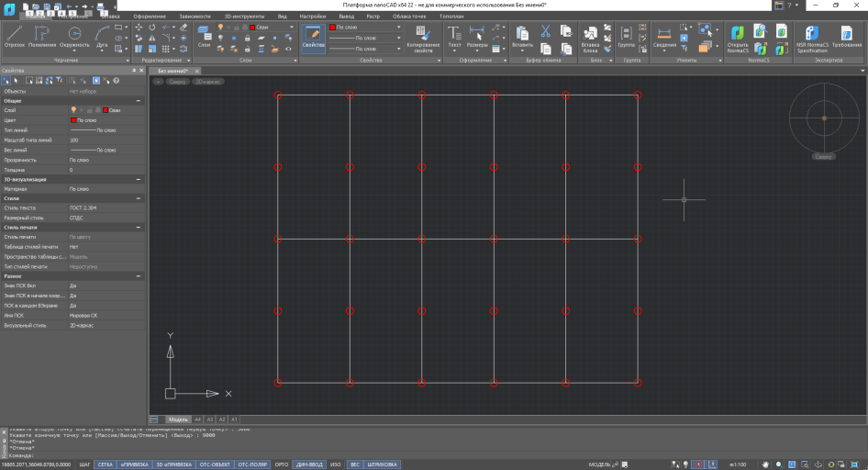Open the lineweight По слою dropdown in ribbon
This screenshot has height=470, width=868.
[365, 49]
